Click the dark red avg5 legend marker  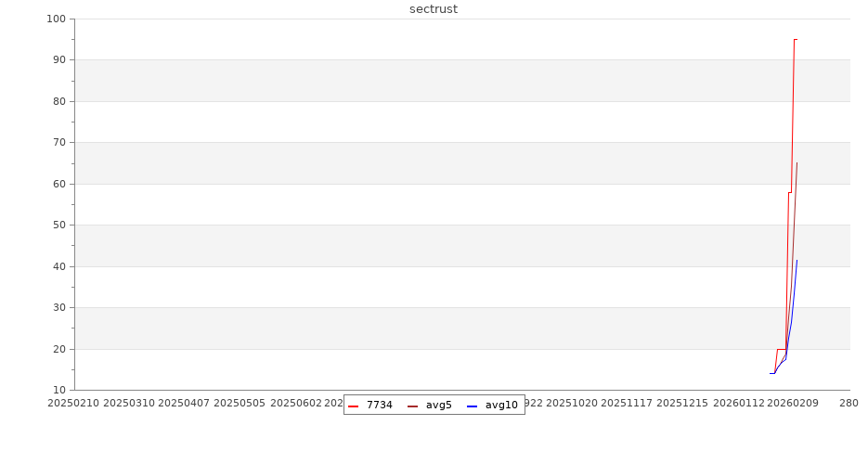point(412,406)
